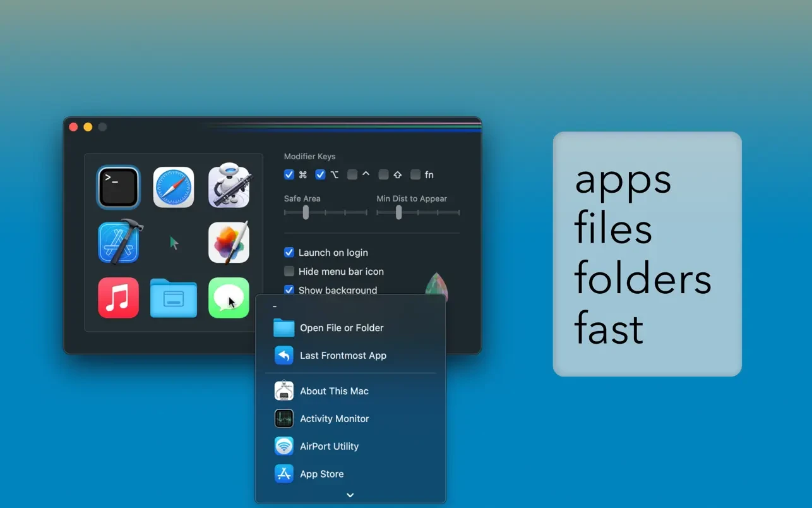The height and width of the screenshot is (508, 812).
Task: Toggle the Launch on login checkbox
Action: point(289,253)
